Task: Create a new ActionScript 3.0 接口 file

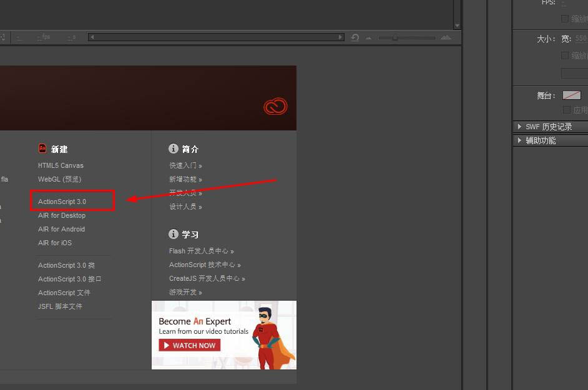Action: [x=69, y=279]
